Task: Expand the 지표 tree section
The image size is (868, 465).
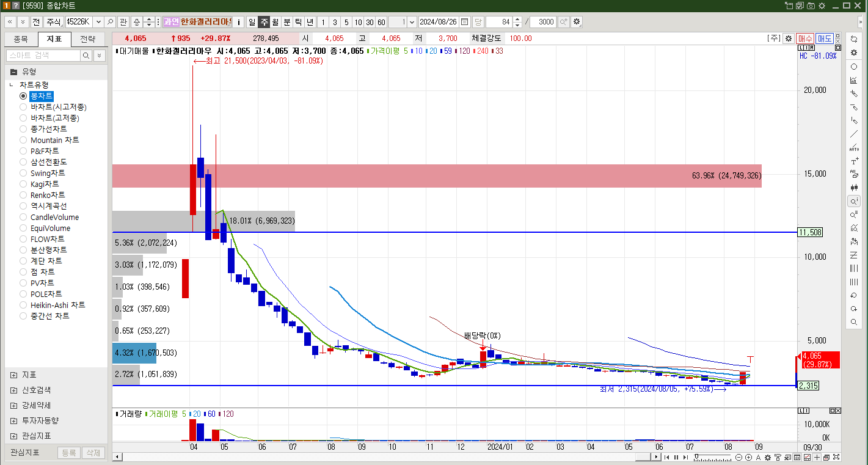Action: (x=14, y=375)
